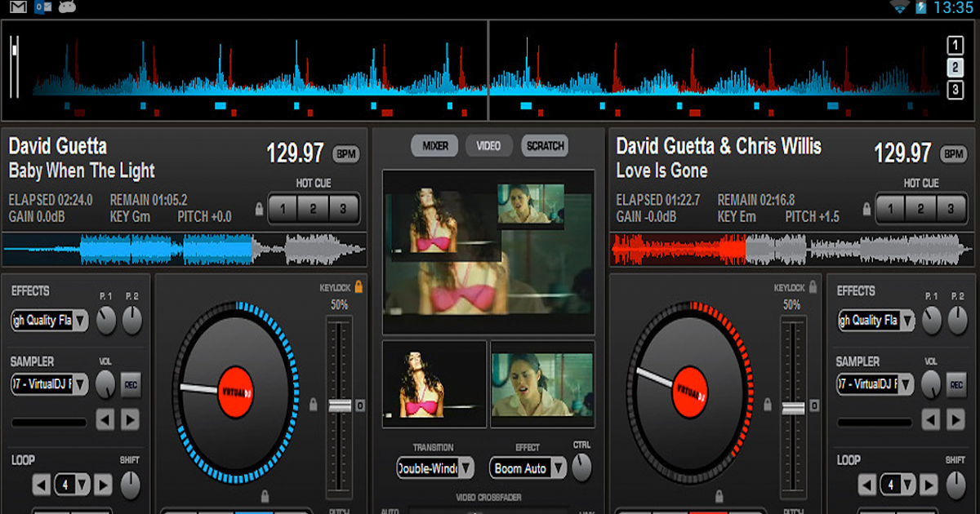Select waveform zoom level 1

click(x=955, y=45)
